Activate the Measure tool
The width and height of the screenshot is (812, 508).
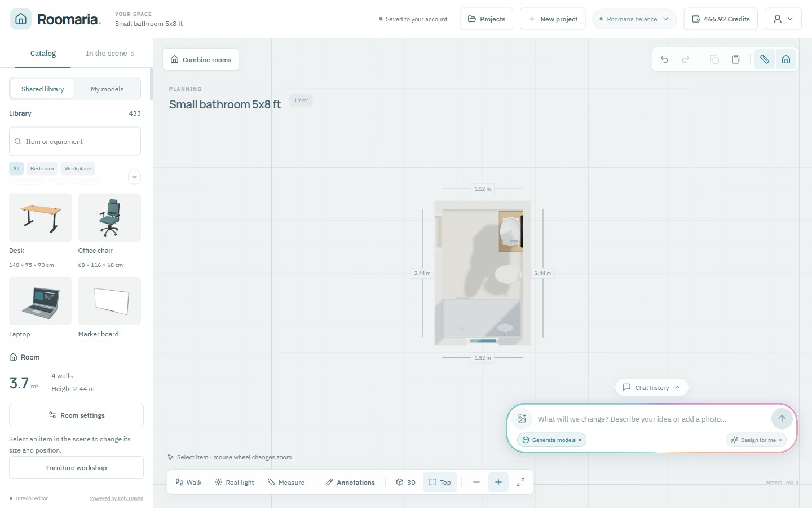(286, 483)
